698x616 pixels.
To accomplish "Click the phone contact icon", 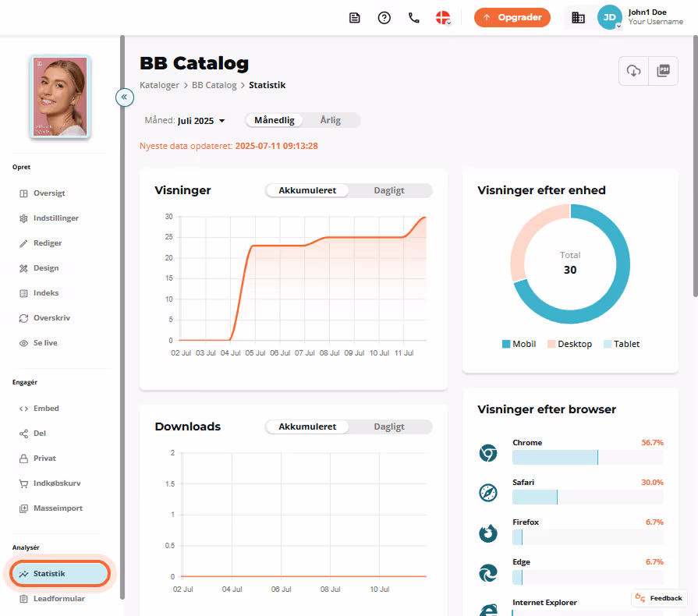I will [x=414, y=18].
